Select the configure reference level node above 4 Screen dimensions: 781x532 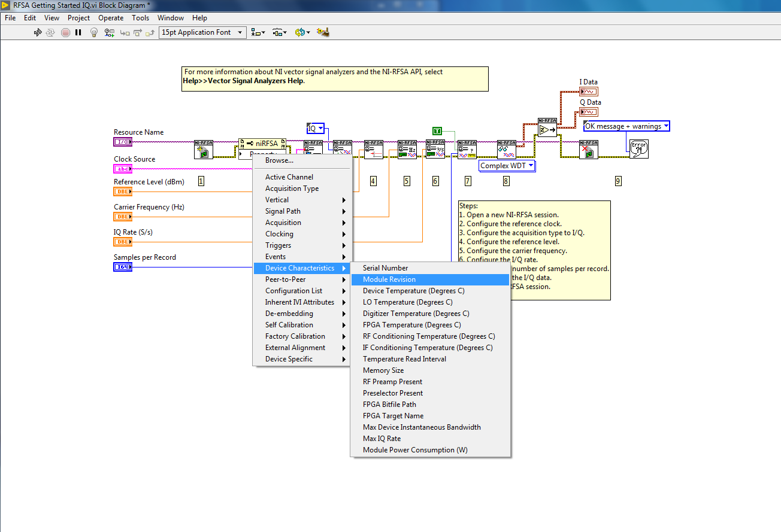pyautogui.click(x=374, y=150)
